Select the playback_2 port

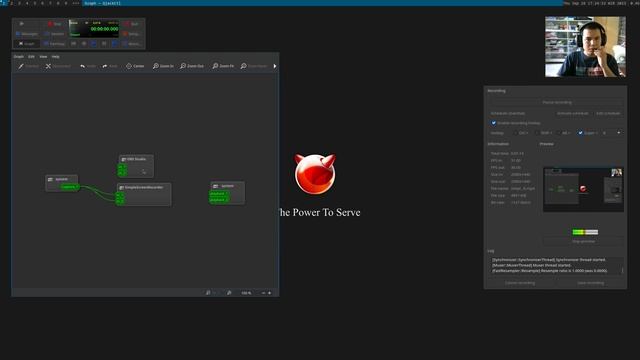(219, 200)
